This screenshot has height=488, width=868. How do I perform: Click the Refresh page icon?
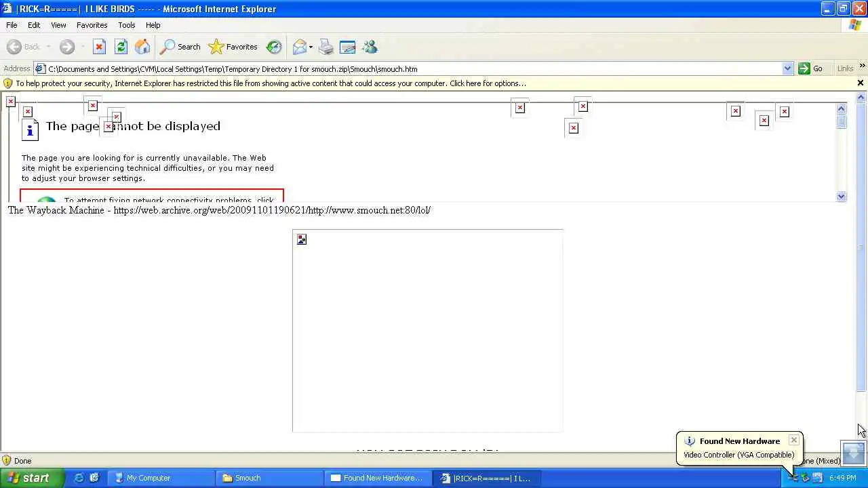[x=121, y=47]
